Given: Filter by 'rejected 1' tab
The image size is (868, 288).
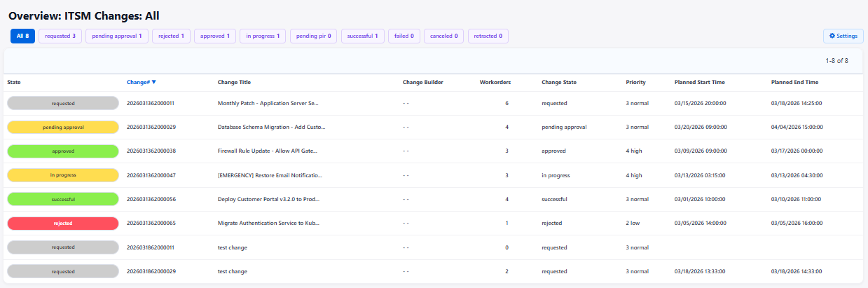Looking at the screenshot, I should point(171,36).
